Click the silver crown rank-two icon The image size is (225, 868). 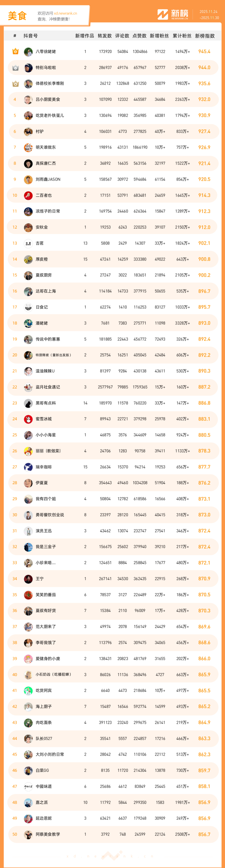pos(15,68)
